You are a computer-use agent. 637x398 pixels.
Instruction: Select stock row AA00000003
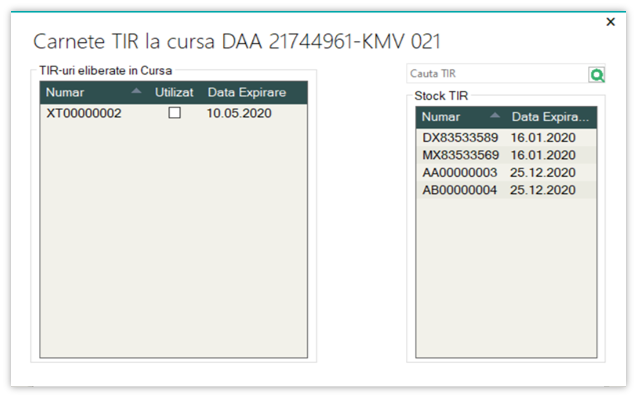tap(506, 173)
